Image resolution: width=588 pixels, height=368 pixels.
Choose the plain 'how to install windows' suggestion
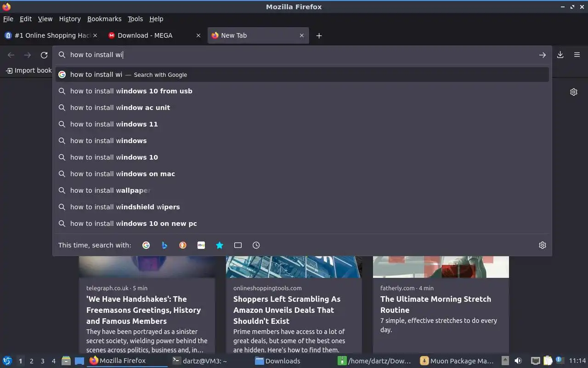click(302, 141)
